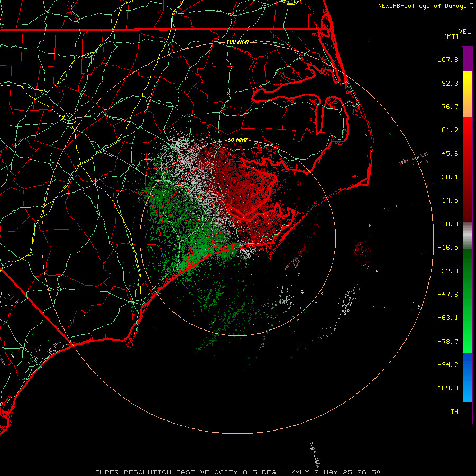Click the [KT] units label
Viewport: 476px width, 476px height.
(x=452, y=36)
